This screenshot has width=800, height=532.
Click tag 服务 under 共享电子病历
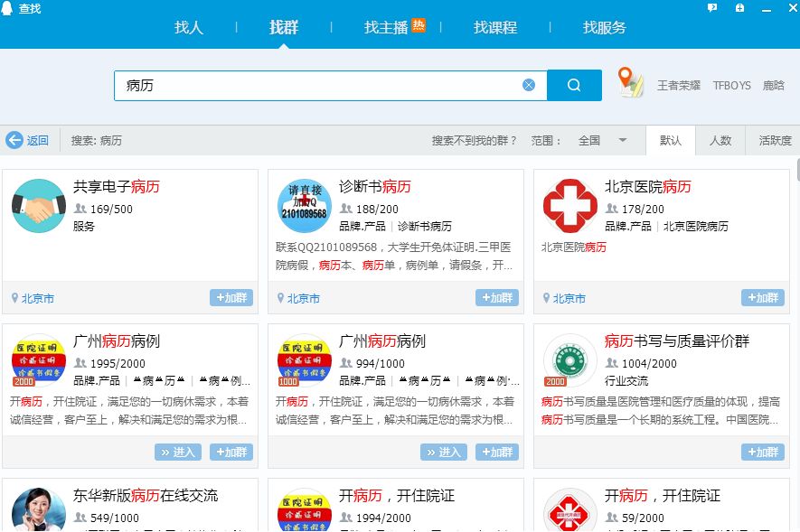(x=84, y=226)
